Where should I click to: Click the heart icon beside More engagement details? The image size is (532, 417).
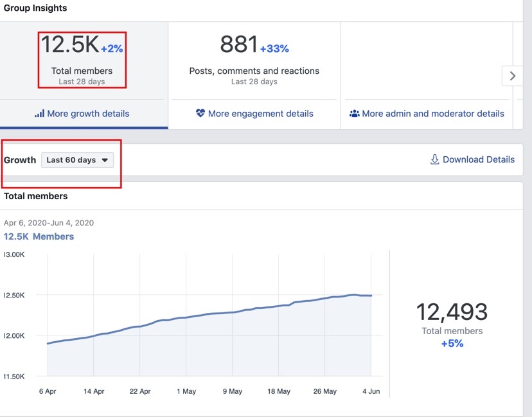coord(200,114)
